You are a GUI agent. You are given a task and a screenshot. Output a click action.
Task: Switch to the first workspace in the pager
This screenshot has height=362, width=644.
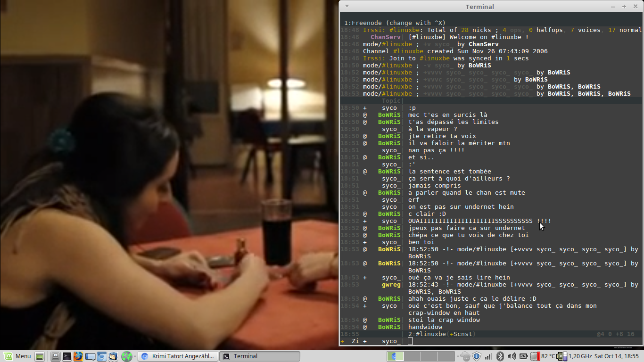pos(395,356)
